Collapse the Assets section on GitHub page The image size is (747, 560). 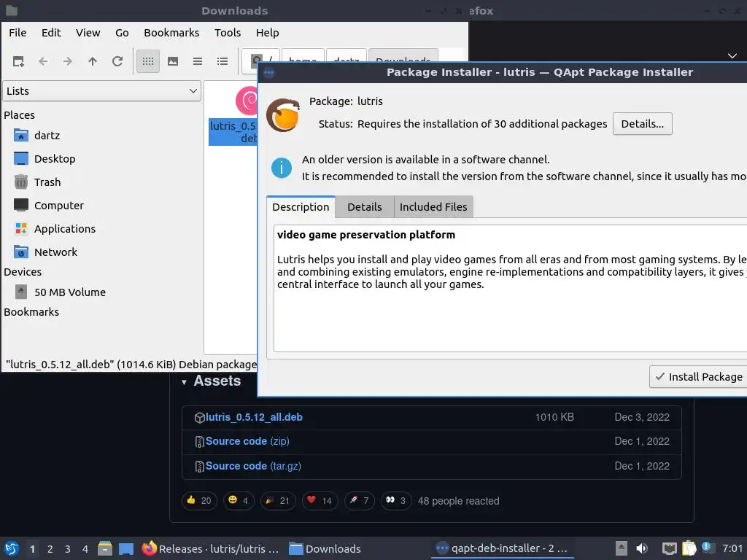point(184,382)
